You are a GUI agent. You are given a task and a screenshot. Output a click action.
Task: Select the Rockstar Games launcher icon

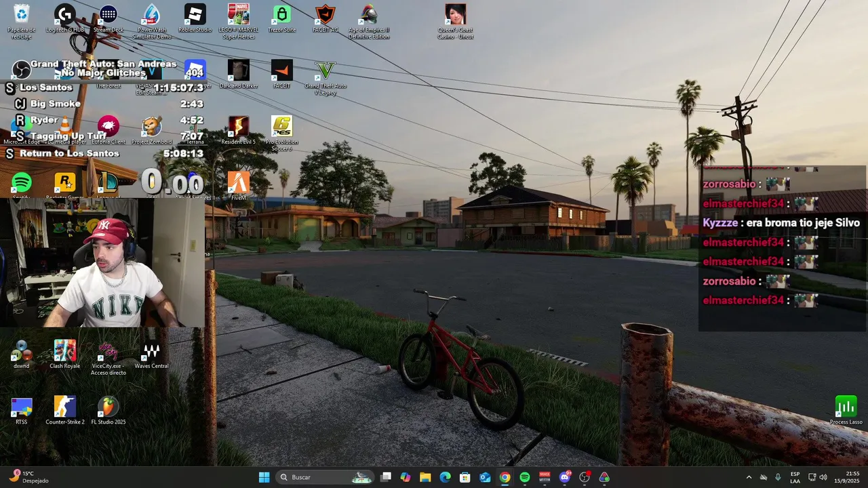65,183
